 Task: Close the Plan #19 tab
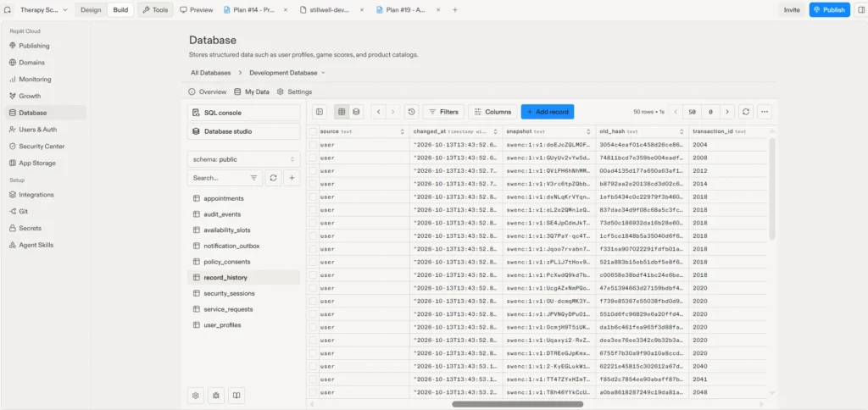pos(438,10)
